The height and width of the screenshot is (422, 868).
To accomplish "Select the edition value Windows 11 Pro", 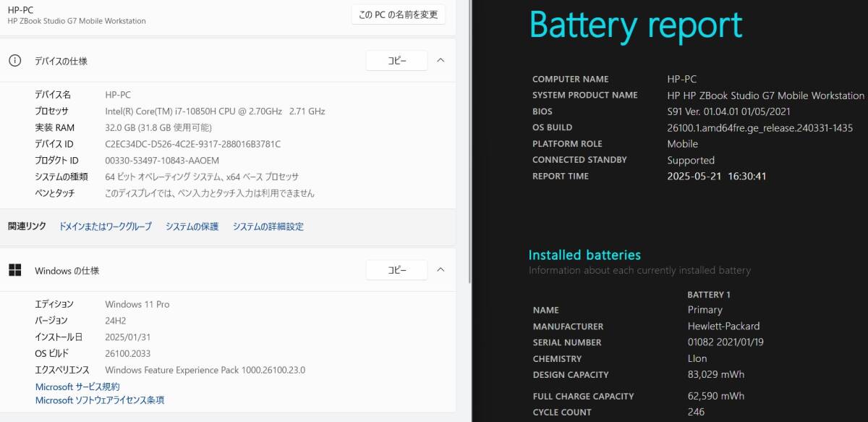I will (x=137, y=304).
